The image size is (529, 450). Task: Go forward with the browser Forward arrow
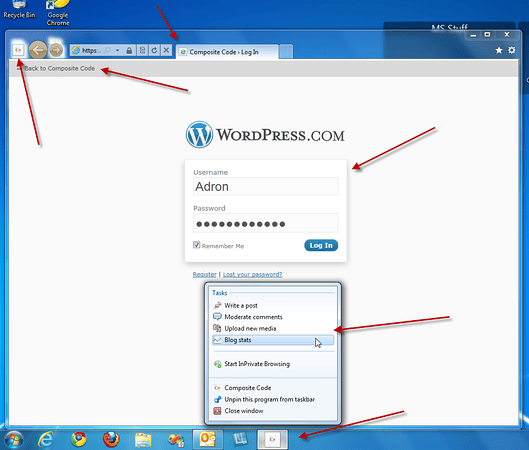pos(56,50)
